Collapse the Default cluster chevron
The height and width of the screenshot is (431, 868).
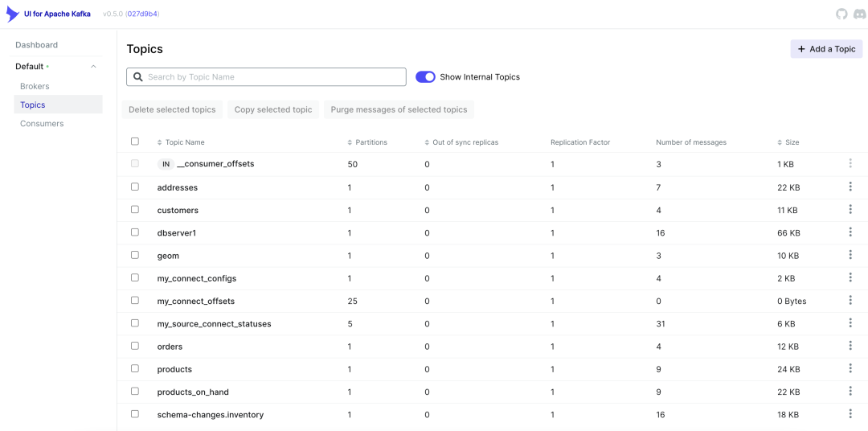click(93, 67)
